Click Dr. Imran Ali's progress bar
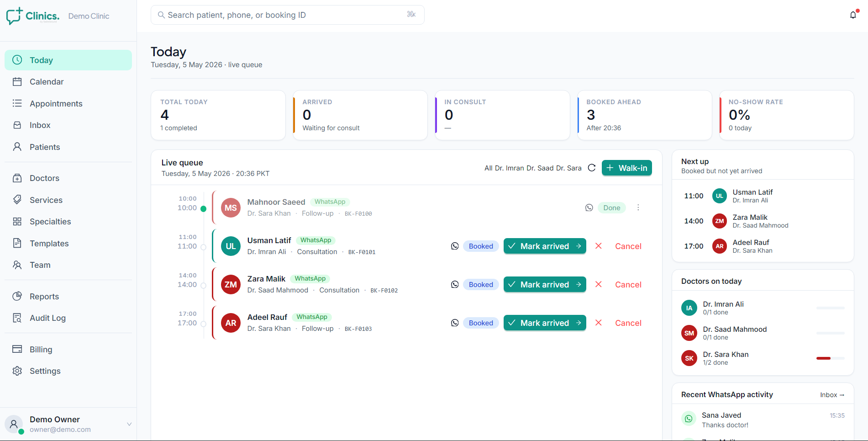The image size is (868, 441). (831, 308)
